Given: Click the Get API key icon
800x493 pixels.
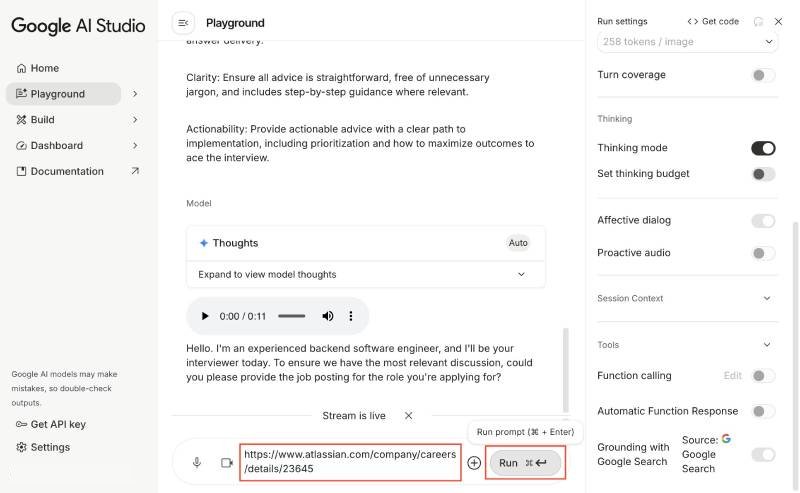Looking at the screenshot, I should [x=21, y=424].
